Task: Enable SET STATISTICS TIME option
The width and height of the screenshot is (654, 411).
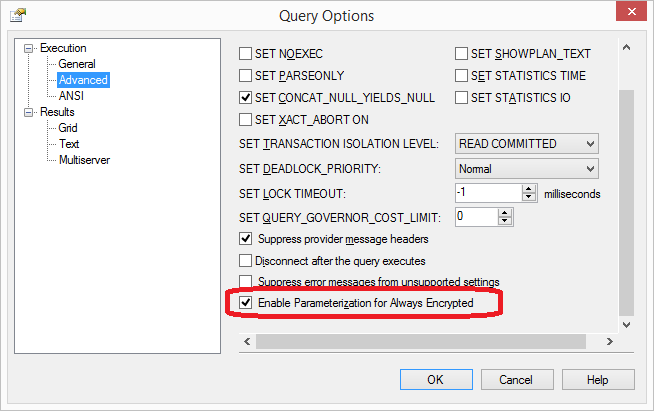Action: [x=462, y=76]
